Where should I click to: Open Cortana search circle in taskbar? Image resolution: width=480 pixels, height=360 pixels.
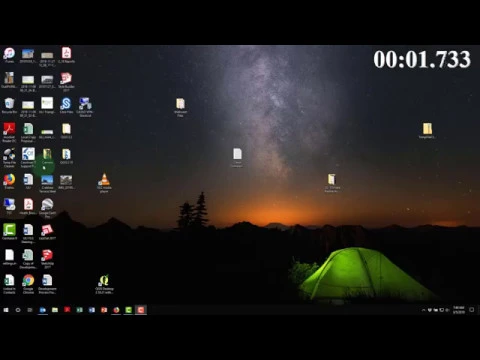pyautogui.click(x=18, y=310)
